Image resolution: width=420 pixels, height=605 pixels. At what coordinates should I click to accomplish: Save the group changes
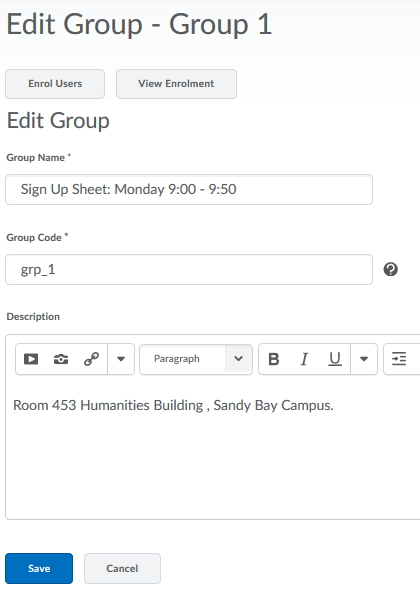39,568
